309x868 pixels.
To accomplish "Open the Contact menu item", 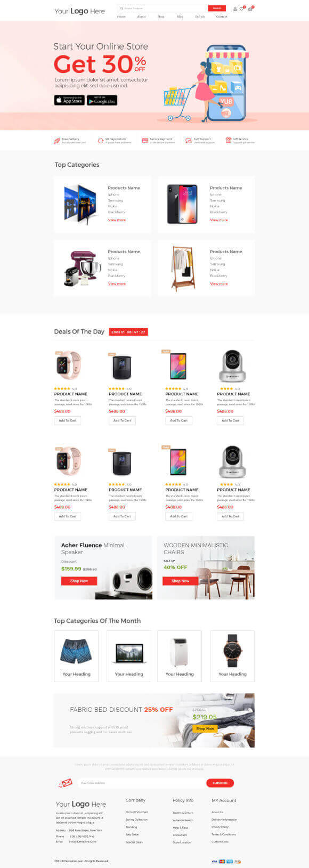I will coord(222,17).
